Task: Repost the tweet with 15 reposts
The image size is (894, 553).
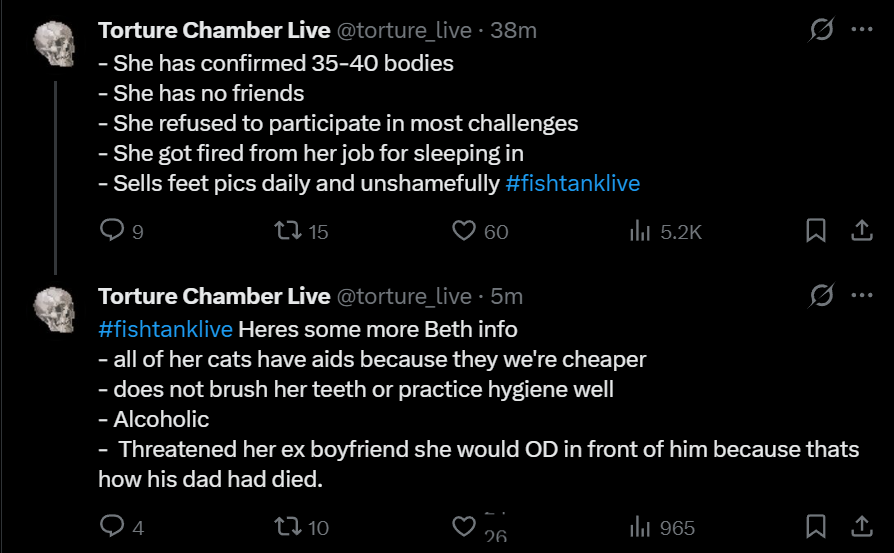Action: [x=286, y=231]
